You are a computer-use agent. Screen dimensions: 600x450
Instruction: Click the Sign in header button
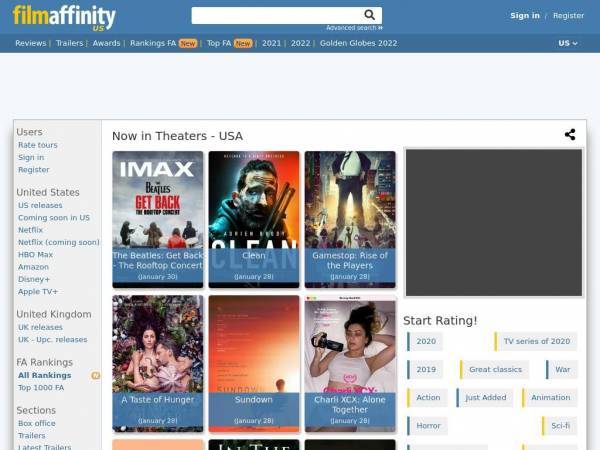[x=525, y=16]
